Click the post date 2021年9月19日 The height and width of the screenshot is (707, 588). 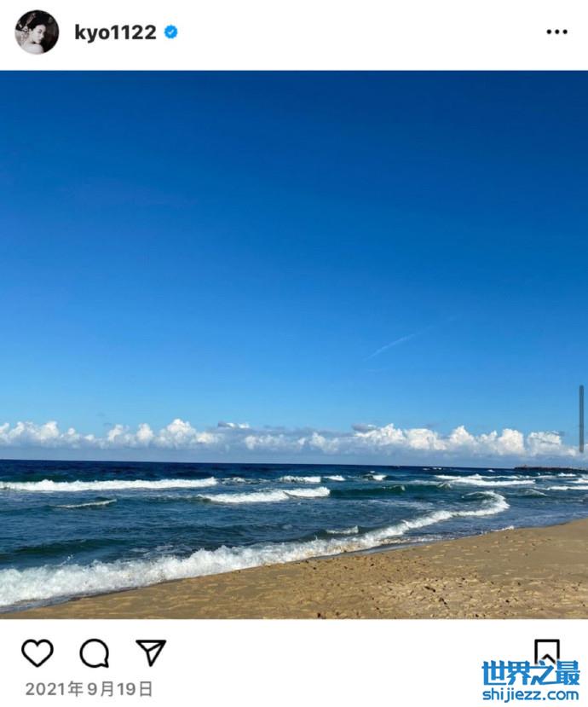click(89, 689)
